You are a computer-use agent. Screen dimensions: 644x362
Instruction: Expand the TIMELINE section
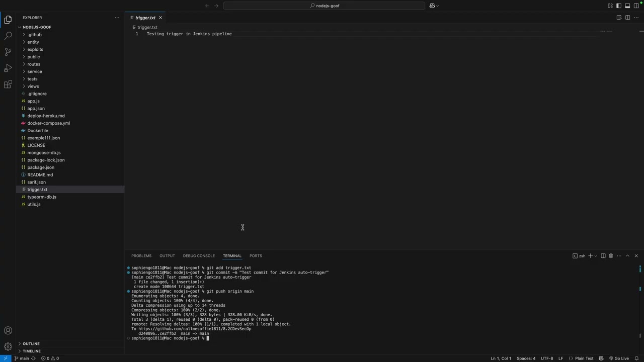31,351
